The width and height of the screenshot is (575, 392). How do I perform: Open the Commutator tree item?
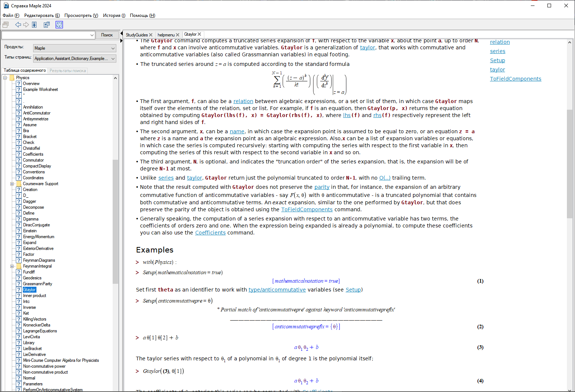click(x=33, y=160)
